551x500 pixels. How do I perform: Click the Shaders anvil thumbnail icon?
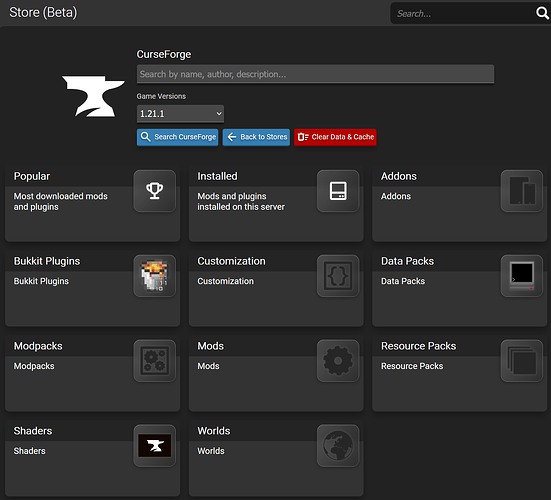point(155,446)
